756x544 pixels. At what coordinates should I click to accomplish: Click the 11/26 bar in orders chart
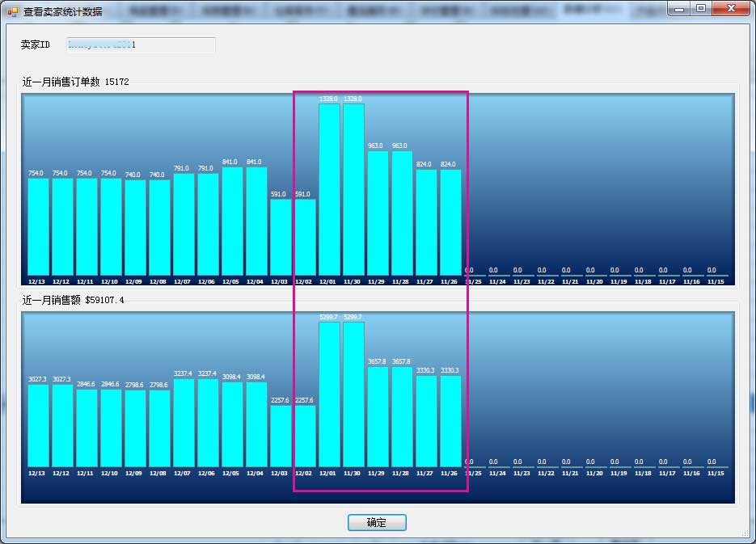450,222
